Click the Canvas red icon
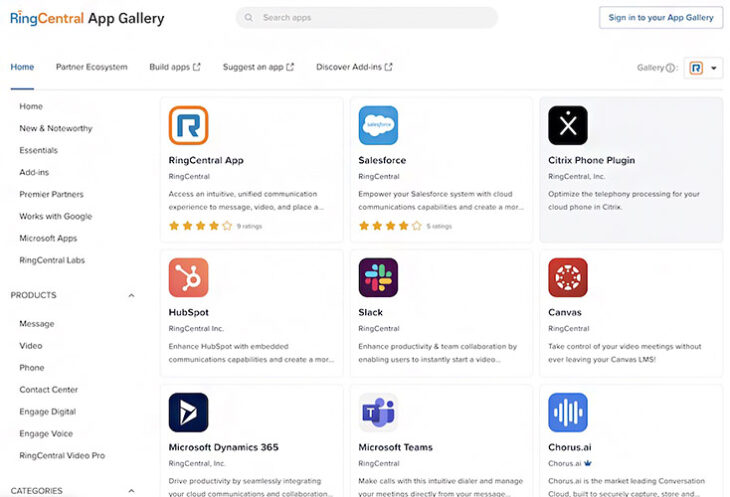 click(568, 278)
